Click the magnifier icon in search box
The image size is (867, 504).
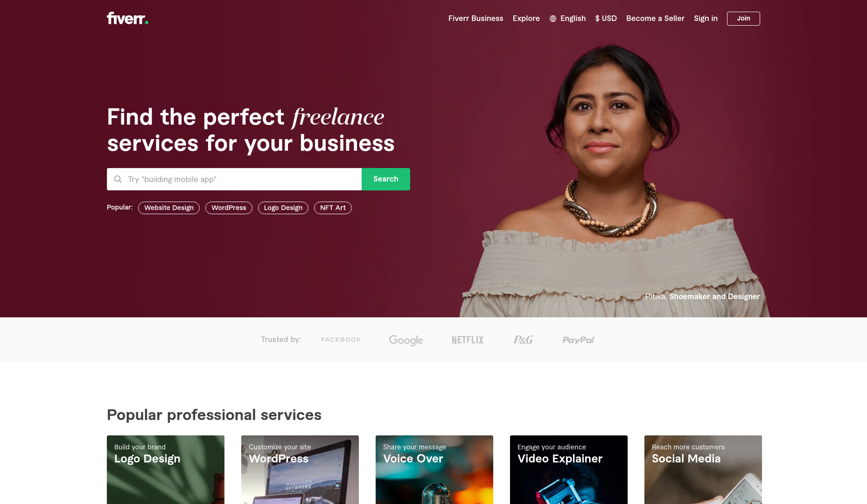pos(118,179)
